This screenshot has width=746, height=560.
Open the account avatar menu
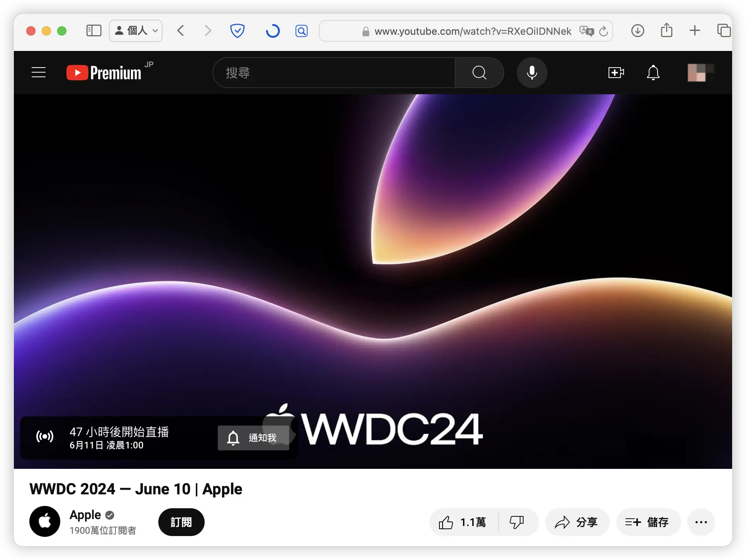[x=700, y=73]
